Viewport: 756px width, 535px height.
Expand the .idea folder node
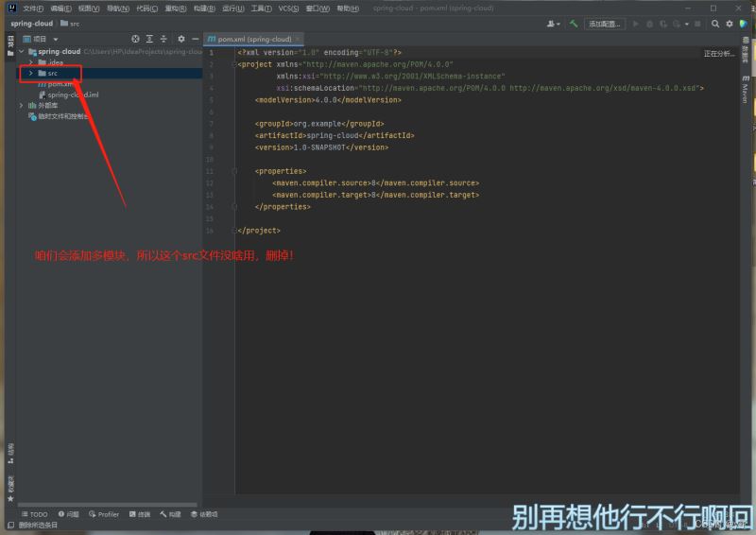[30, 62]
